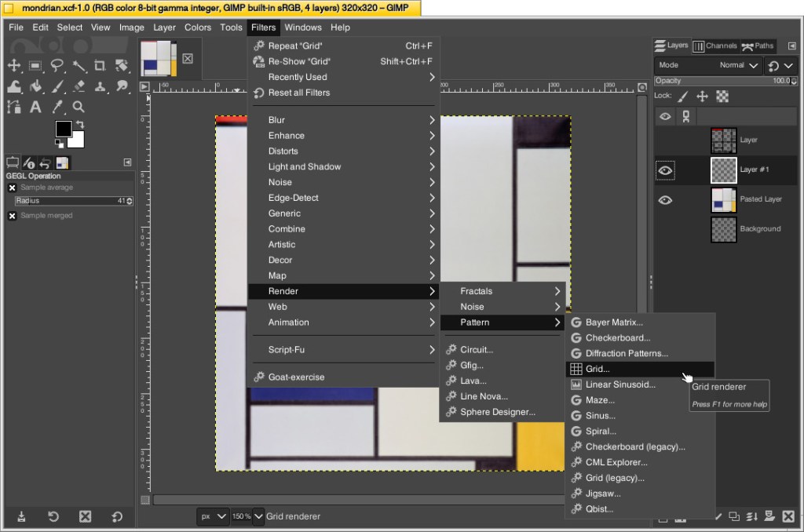Select the Paintbrush tool
Screen dimensions: 804x532
[57, 86]
